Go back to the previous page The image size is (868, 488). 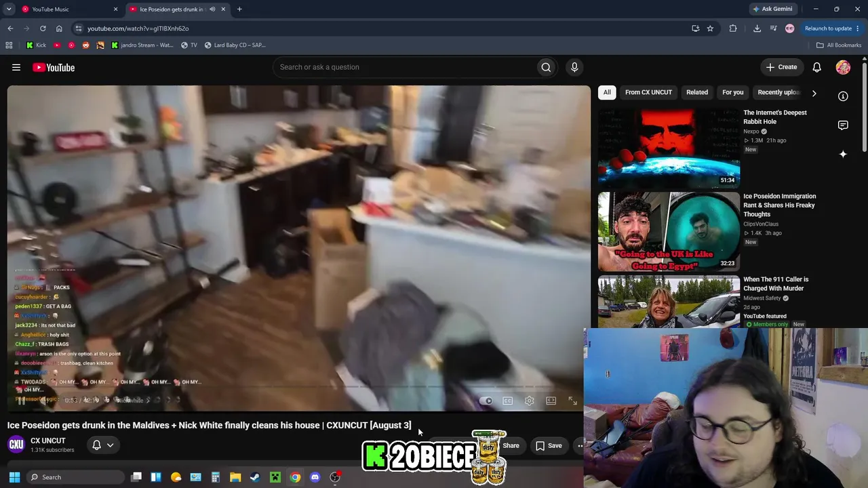click(10, 28)
